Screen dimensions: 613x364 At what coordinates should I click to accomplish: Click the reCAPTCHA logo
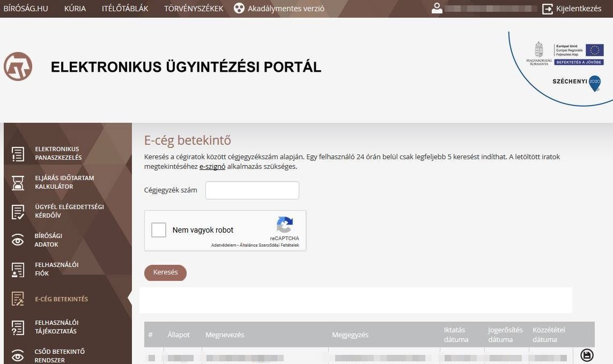(285, 225)
